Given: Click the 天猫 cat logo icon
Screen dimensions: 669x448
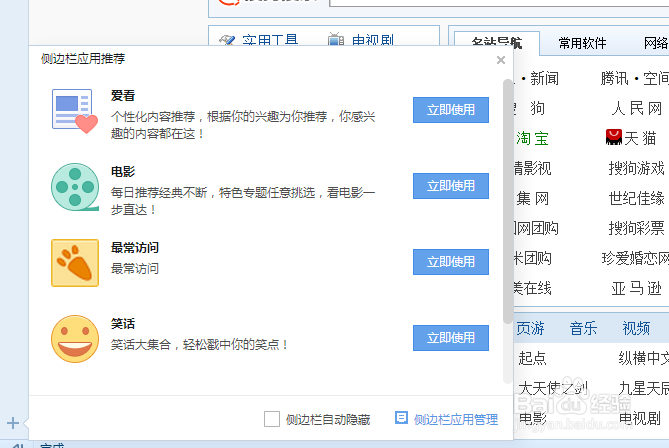Looking at the screenshot, I should [614, 137].
